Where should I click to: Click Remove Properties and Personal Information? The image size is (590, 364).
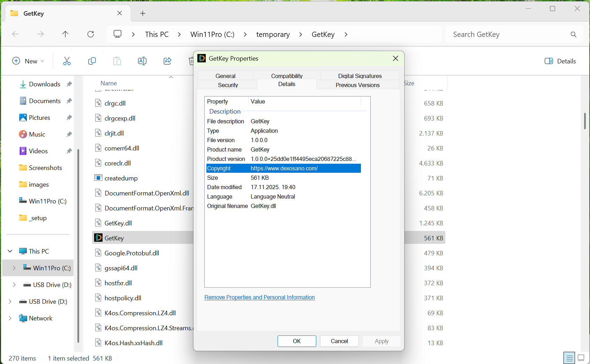coord(259,297)
